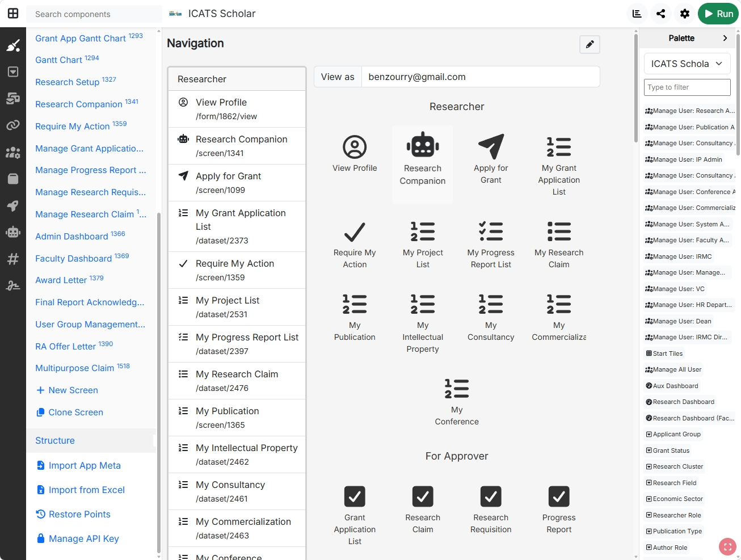Image resolution: width=741 pixels, height=560 pixels.
Task: Open settings gear icon in header
Action: pos(685,14)
